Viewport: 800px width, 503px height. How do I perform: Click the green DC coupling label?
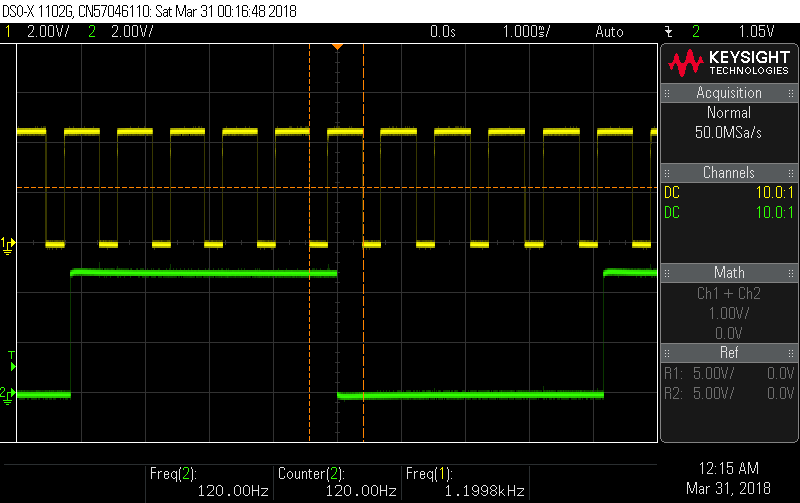(672, 213)
